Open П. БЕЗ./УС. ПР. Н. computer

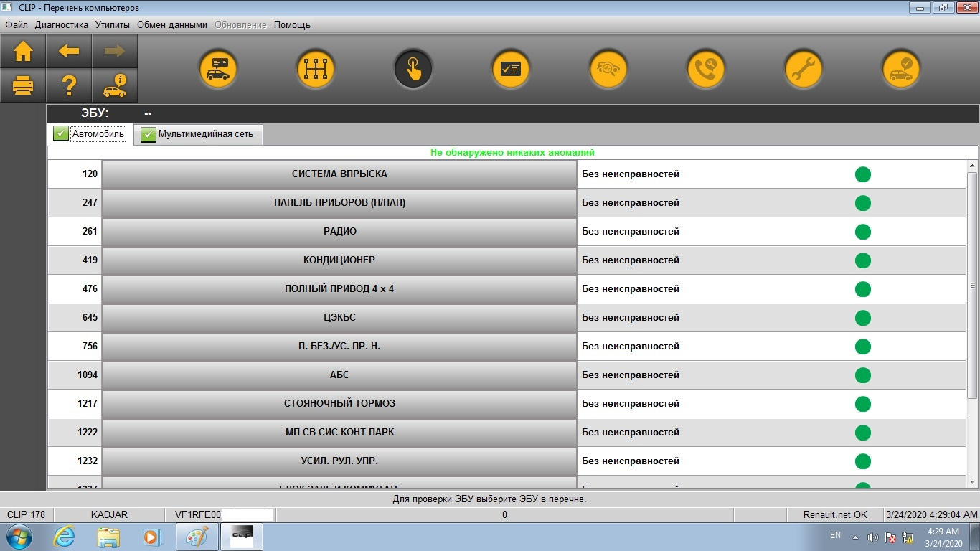coord(339,347)
